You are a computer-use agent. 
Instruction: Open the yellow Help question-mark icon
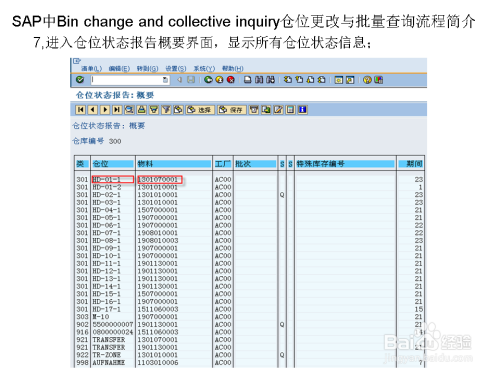pos(367,80)
